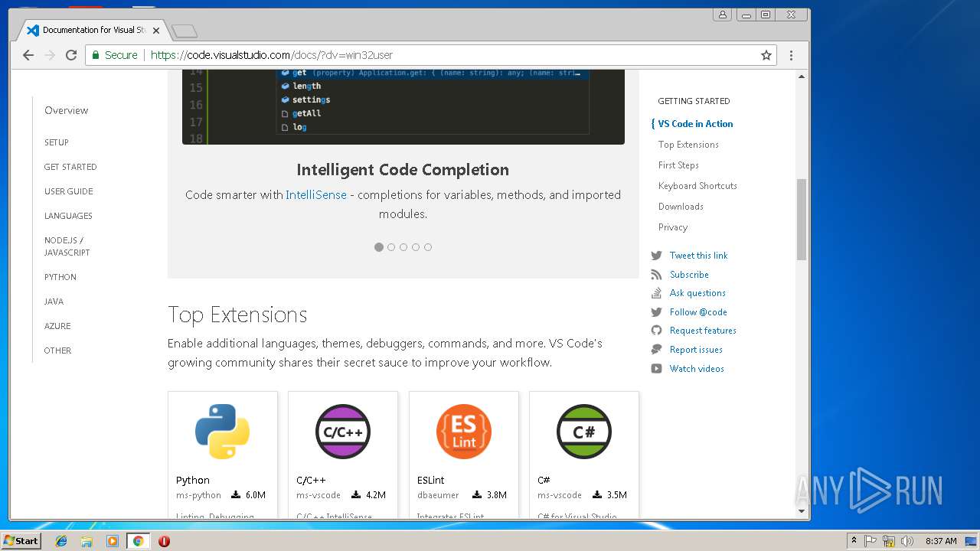Click the Chrome icon in the taskbar

(138, 541)
